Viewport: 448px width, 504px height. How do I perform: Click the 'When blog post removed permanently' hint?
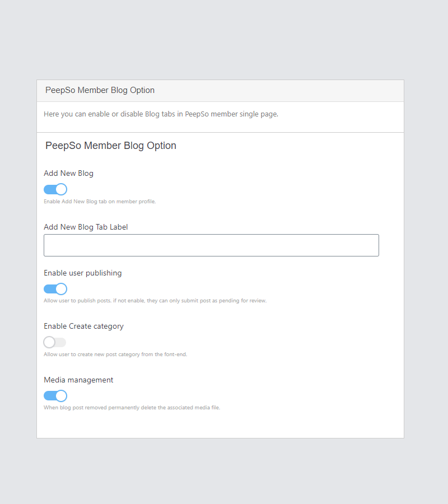coord(132,408)
